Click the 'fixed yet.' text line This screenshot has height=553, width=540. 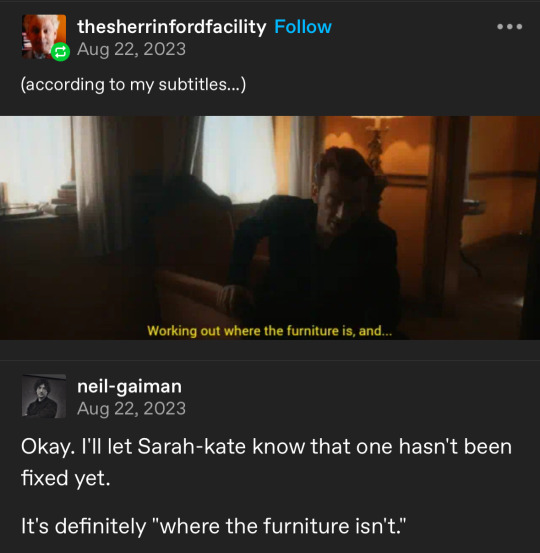(x=66, y=479)
